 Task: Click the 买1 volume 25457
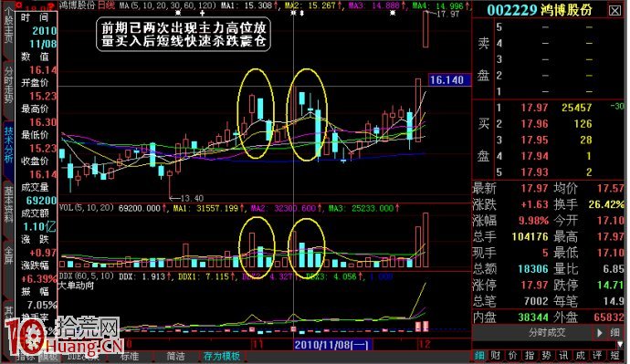tap(576, 108)
